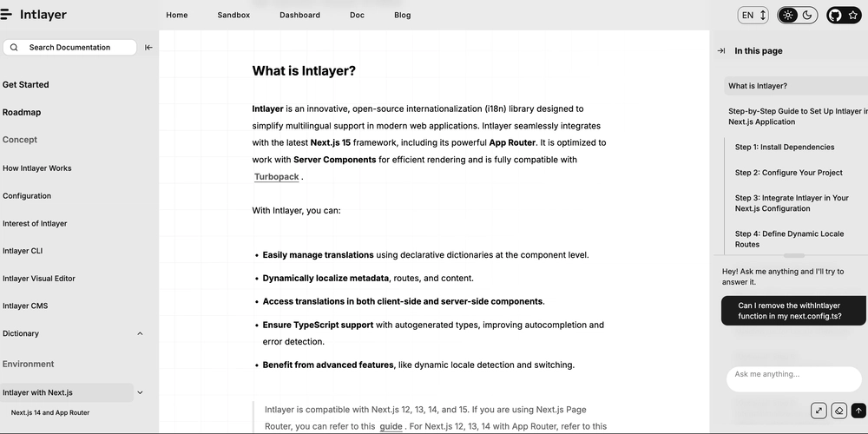The image size is (868, 434).
Task: Jump to Step 1: Install Dependencies
Action: (x=785, y=148)
